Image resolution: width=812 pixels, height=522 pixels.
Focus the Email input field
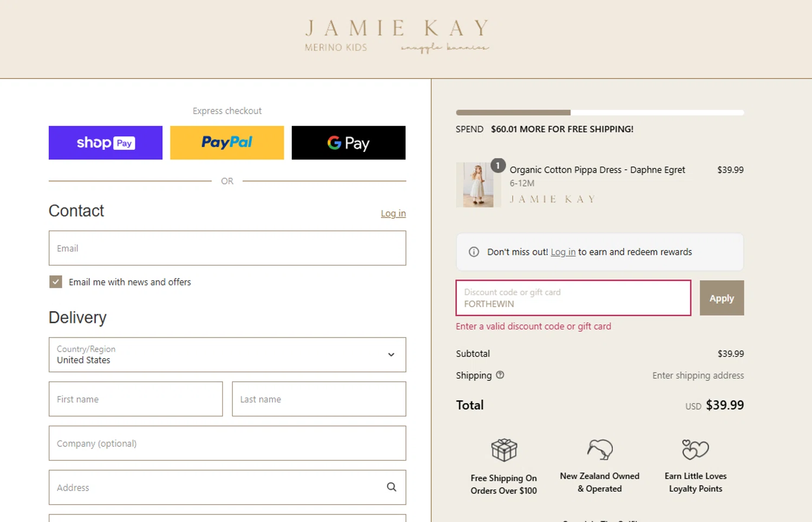coord(227,248)
